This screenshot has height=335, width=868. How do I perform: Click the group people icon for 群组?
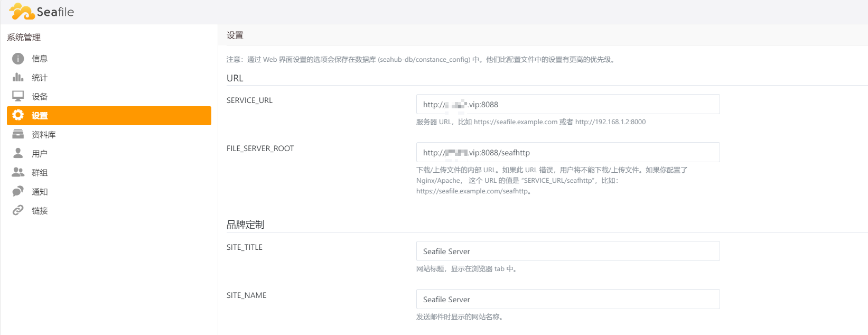coord(18,172)
